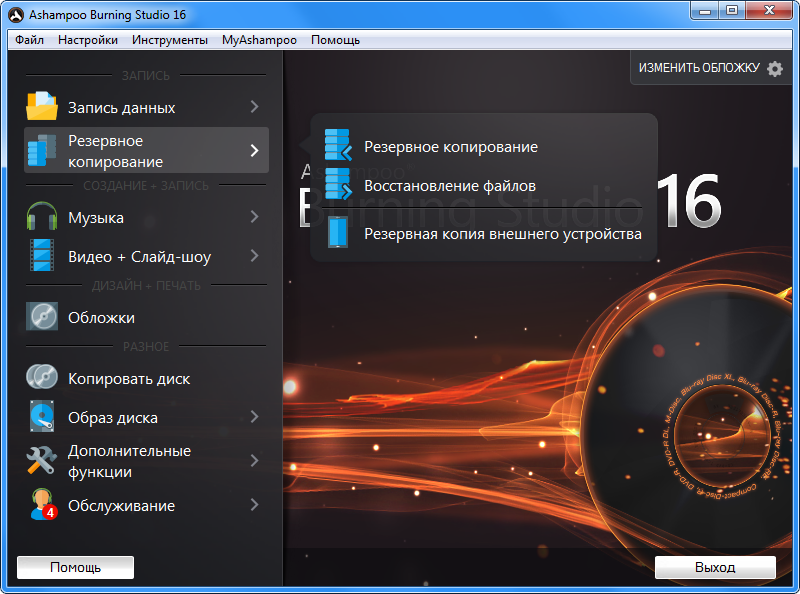Image resolution: width=800 pixels, height=594 pixels.
Task: Click the red 4 notification badge
Action: click(x=49, y=512)
